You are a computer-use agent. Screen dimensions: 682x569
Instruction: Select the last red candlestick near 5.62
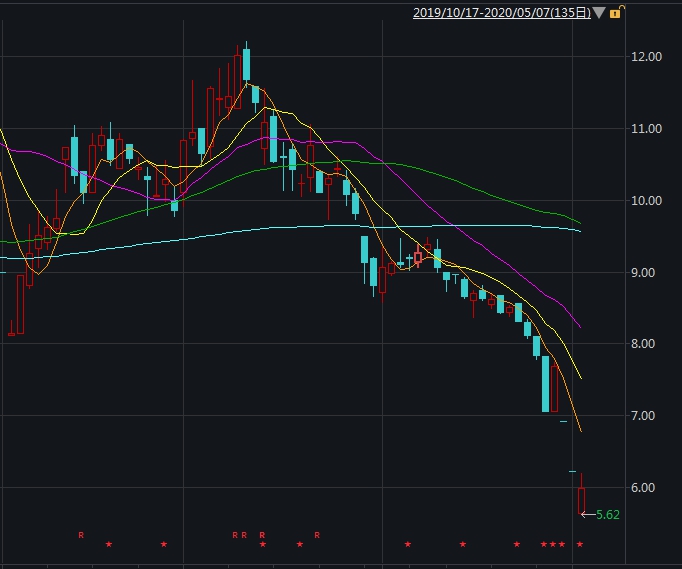click(581, 500)
